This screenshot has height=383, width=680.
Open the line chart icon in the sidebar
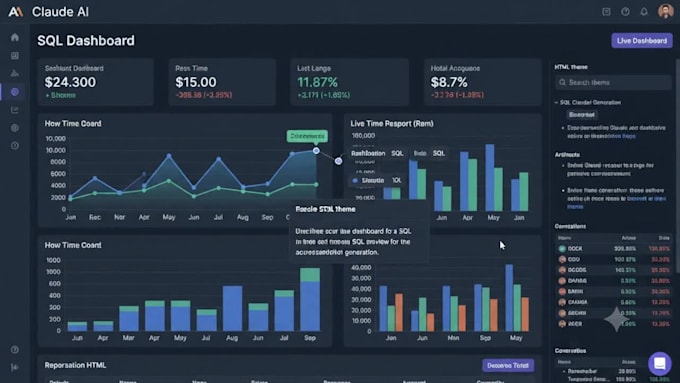click(x=15, y=110)
